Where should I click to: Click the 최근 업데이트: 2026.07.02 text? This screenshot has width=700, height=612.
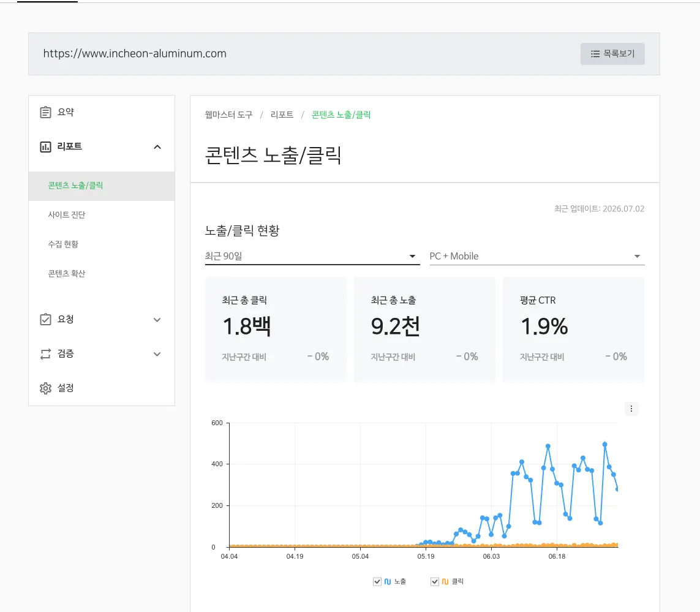point(599,209)
